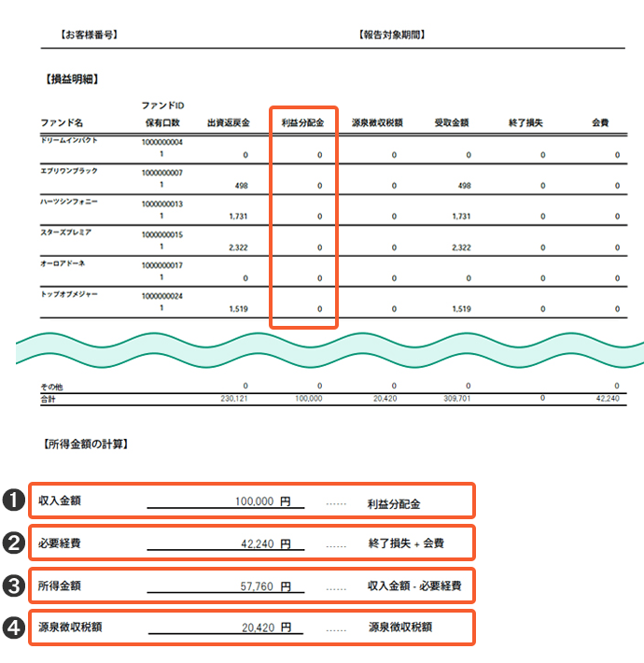Click total 309,701 in the 合計 row
The height and width of the screenshot is (663, 644).
456,399
